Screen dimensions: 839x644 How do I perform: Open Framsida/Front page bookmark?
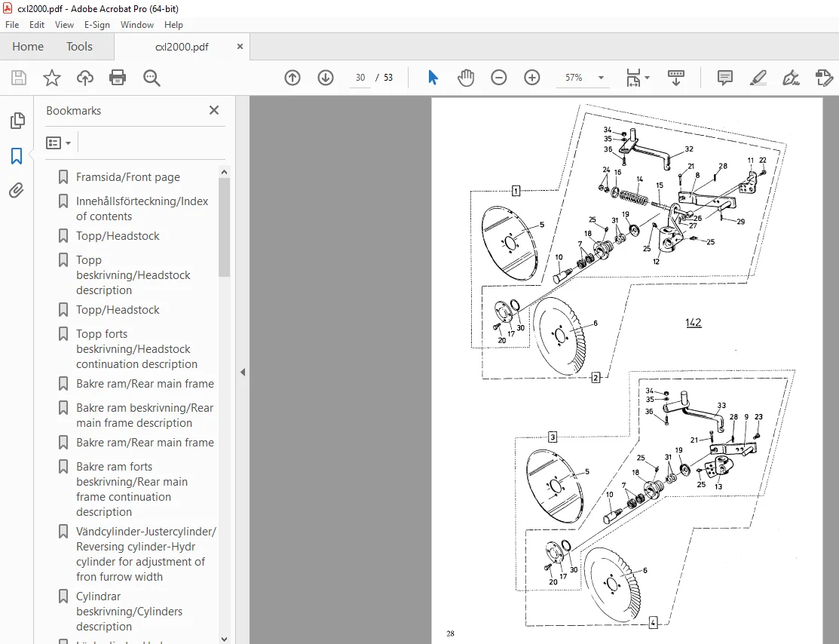(128, 176)
